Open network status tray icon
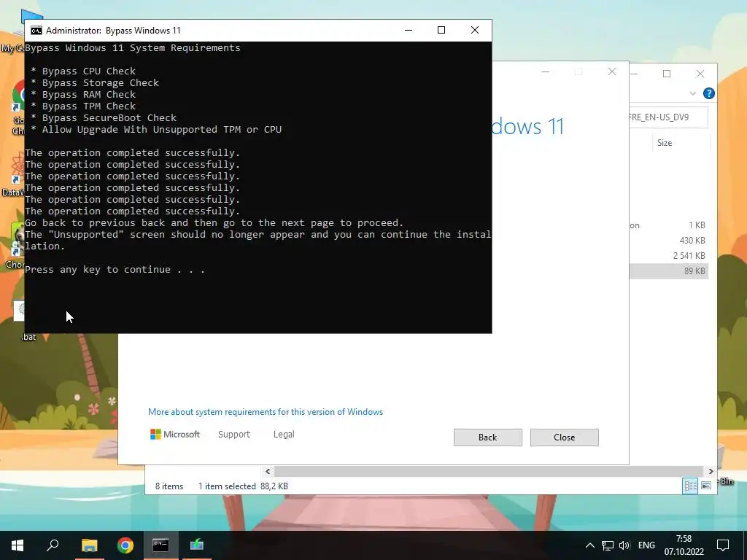Viewport: 747px width, 560px height. pyautogui.click(x=608, y=545)
